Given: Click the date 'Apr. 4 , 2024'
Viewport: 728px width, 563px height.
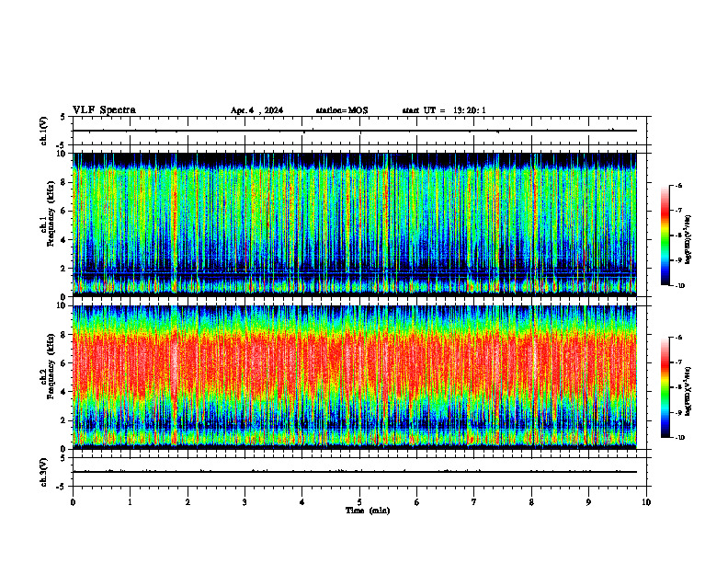Looking at the screenshot, I should coord(256,110).
